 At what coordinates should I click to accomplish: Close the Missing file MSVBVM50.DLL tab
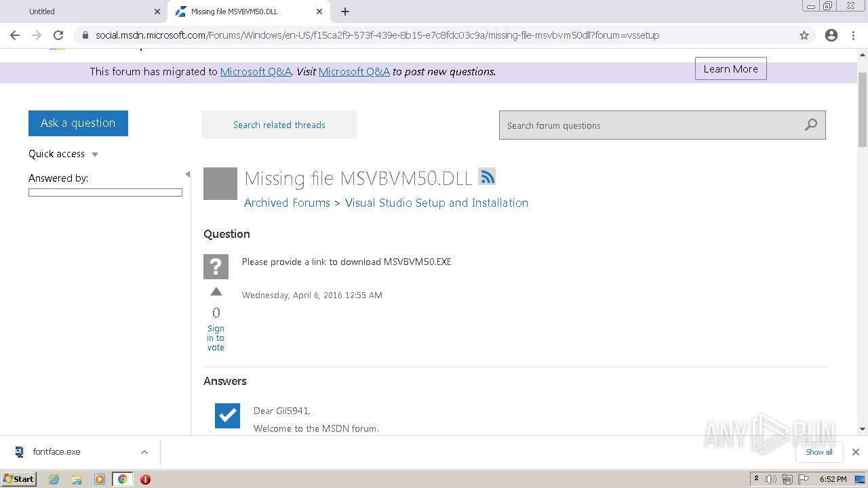point(320,12)
